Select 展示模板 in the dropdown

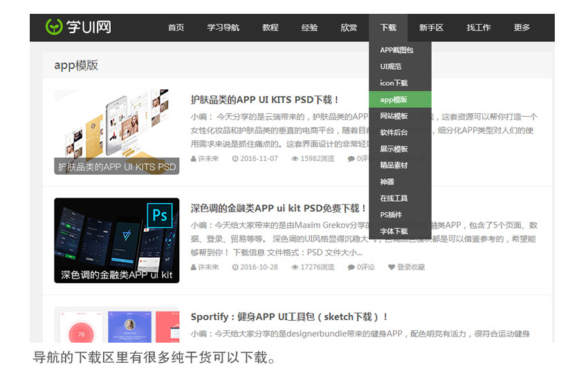(400, 149)
